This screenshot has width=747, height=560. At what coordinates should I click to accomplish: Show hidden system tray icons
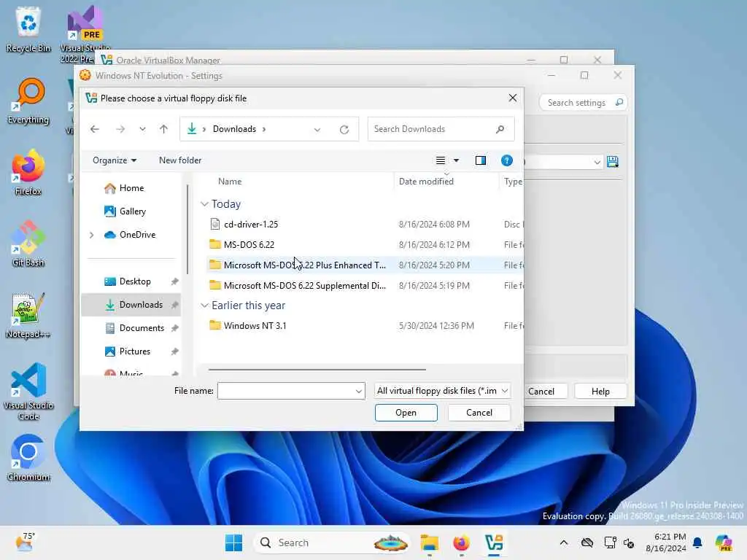(564, 542)
